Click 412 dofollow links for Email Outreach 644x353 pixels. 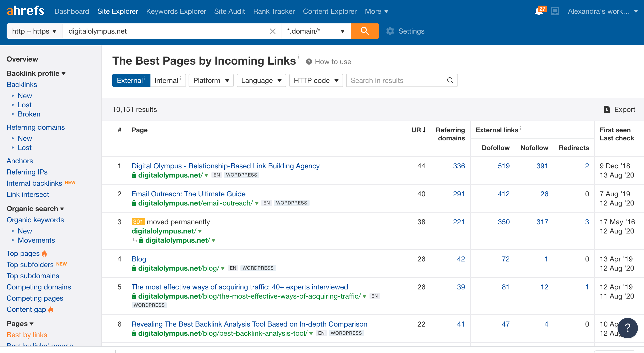click(x=504, y=194)
